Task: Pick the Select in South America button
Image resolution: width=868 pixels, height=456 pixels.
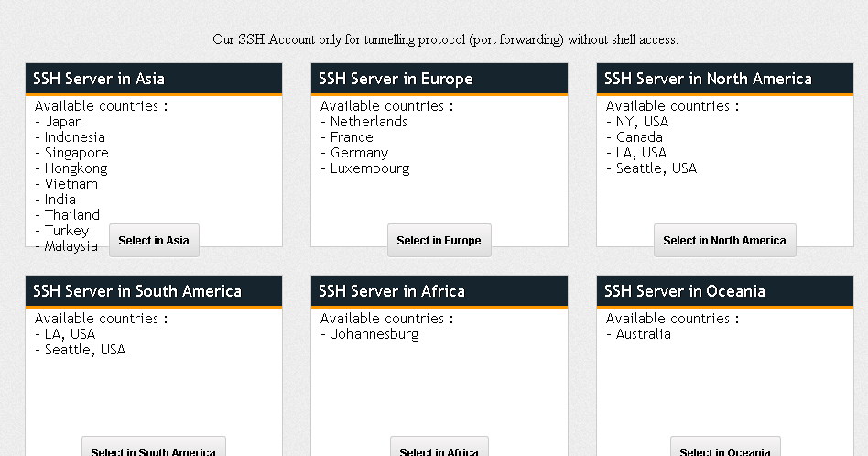Action: (153, 447)
